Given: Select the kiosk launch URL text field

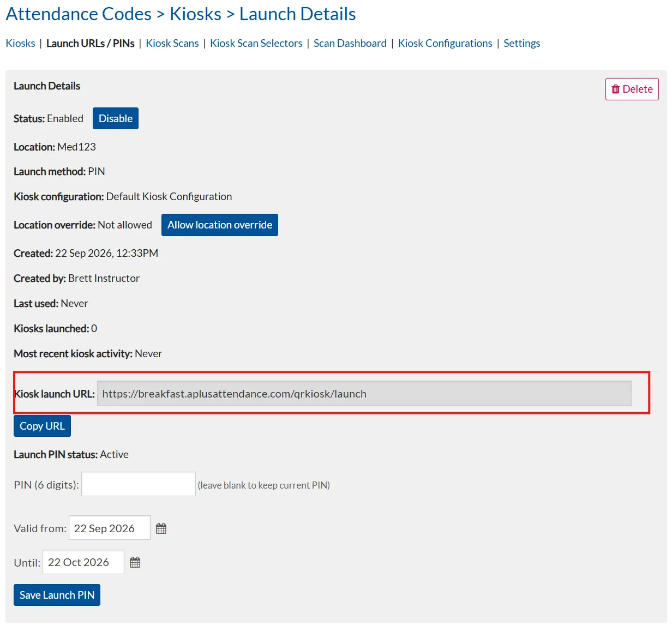Looking at the screenshot, I should [x=364, y=394].
